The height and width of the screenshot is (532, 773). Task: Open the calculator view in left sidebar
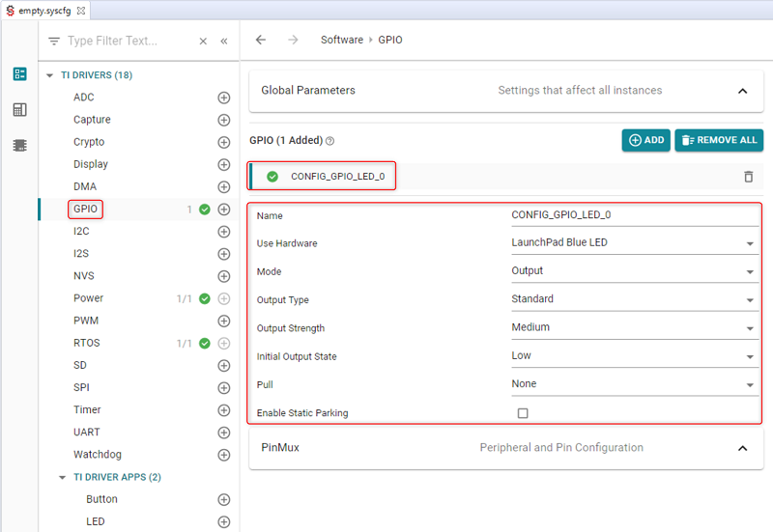pos(19,110)
